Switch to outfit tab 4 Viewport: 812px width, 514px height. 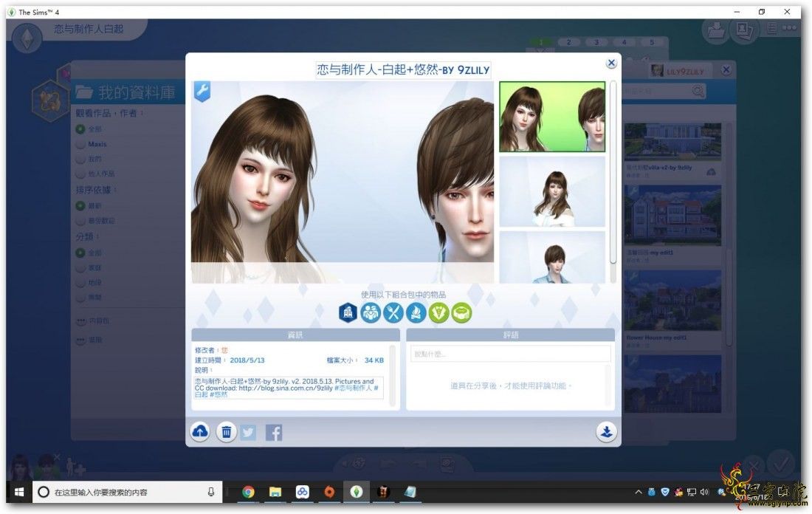624,42
